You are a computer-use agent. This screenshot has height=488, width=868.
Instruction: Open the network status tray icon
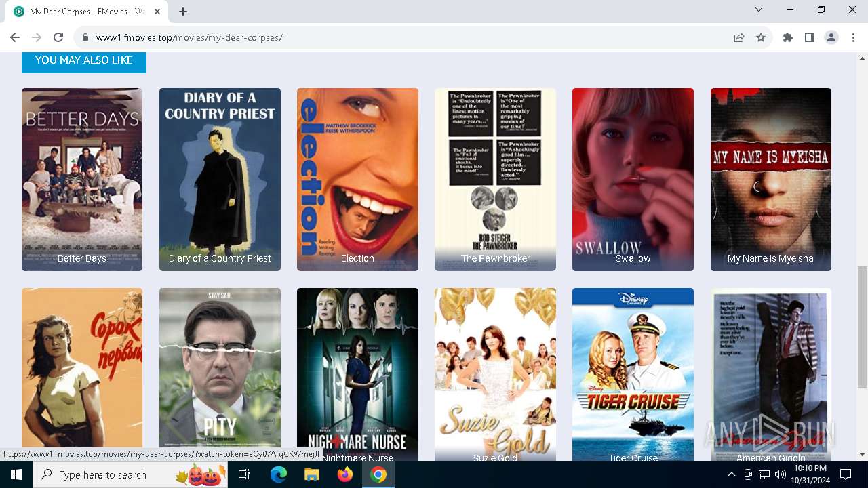pyautogui.click(x=764, y=474)
